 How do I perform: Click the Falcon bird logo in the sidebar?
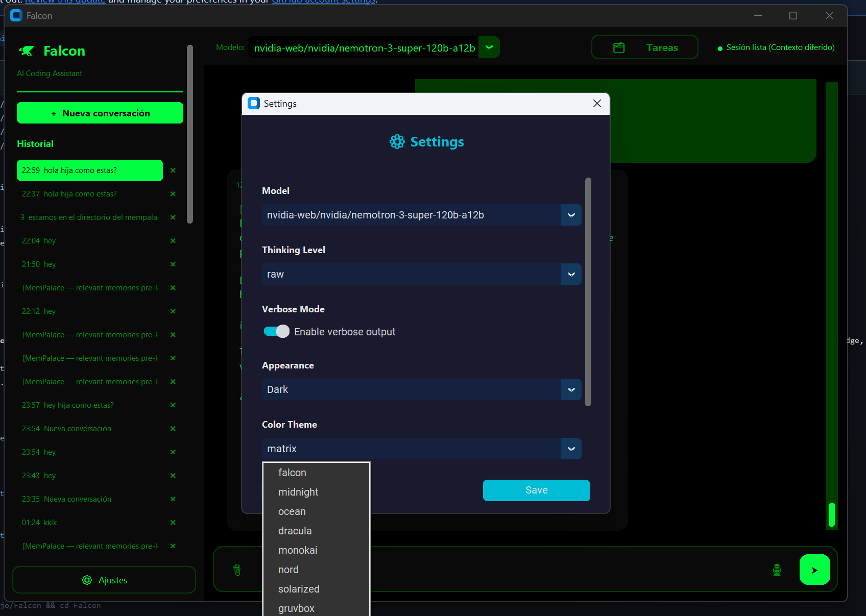[x=27, y=51]
